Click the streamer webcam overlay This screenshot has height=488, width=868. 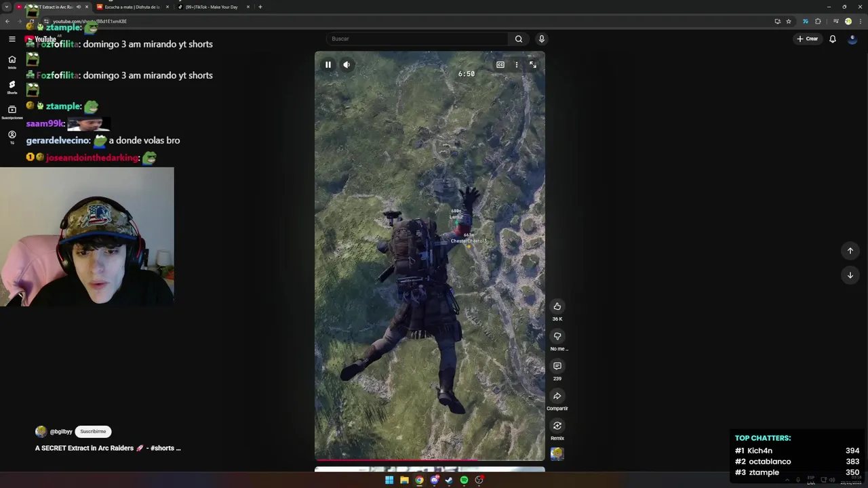[87, 237]
